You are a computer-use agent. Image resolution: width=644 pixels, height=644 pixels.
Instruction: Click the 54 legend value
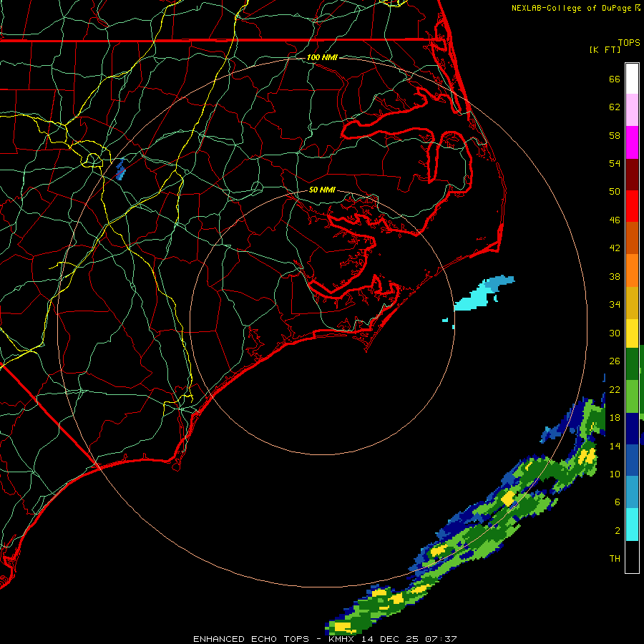coord(615,163)
